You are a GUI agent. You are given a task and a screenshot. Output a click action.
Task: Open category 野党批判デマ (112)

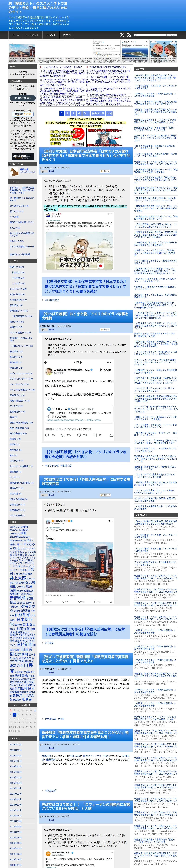pyautogui.click(x=19, y=311)
